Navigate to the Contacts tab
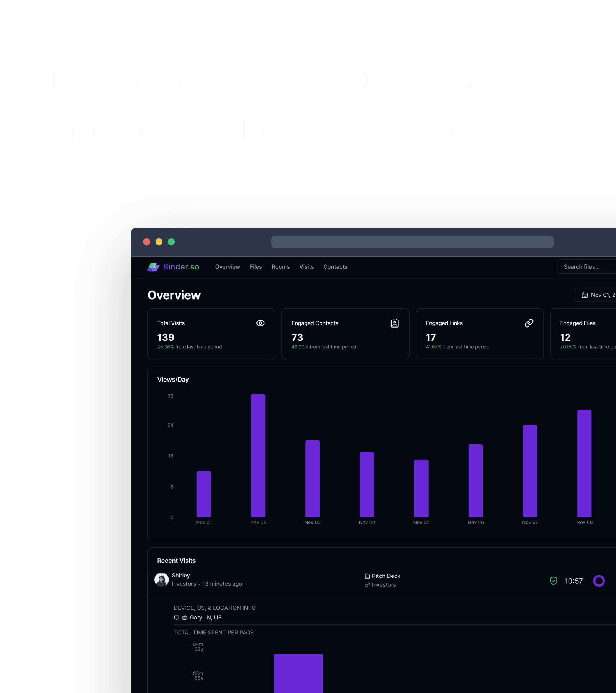Screen dimensions: 616x693 [x=335, y=267]
